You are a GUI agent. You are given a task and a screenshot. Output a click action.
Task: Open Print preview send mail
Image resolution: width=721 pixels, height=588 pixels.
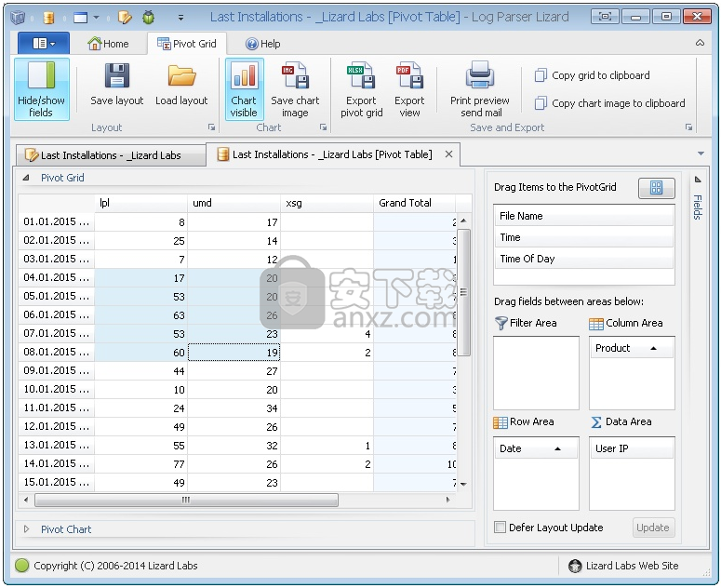pyautogui.click(x=480, y=89)
